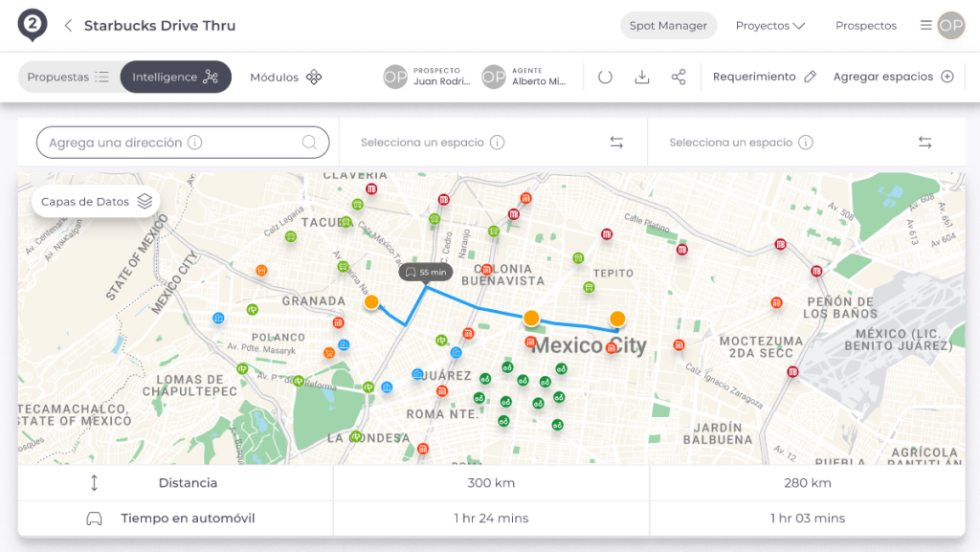Show info for Agrega una dirección

click(x=195, y=143)
